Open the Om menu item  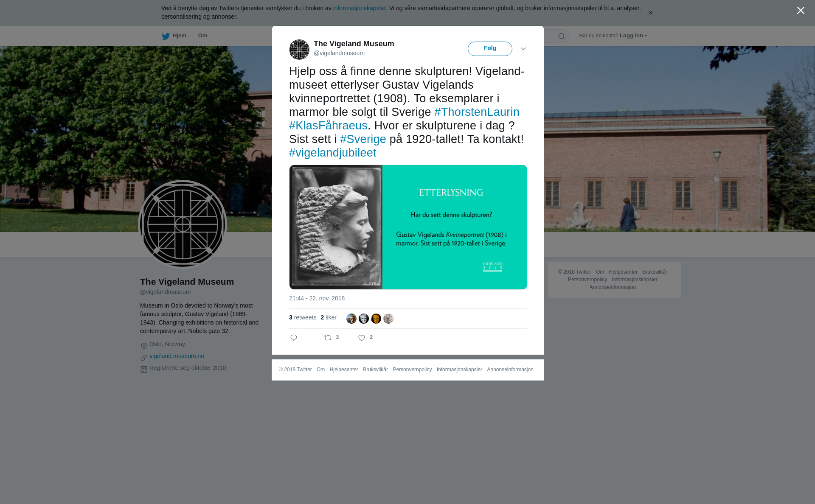click(x=202, y=36)
